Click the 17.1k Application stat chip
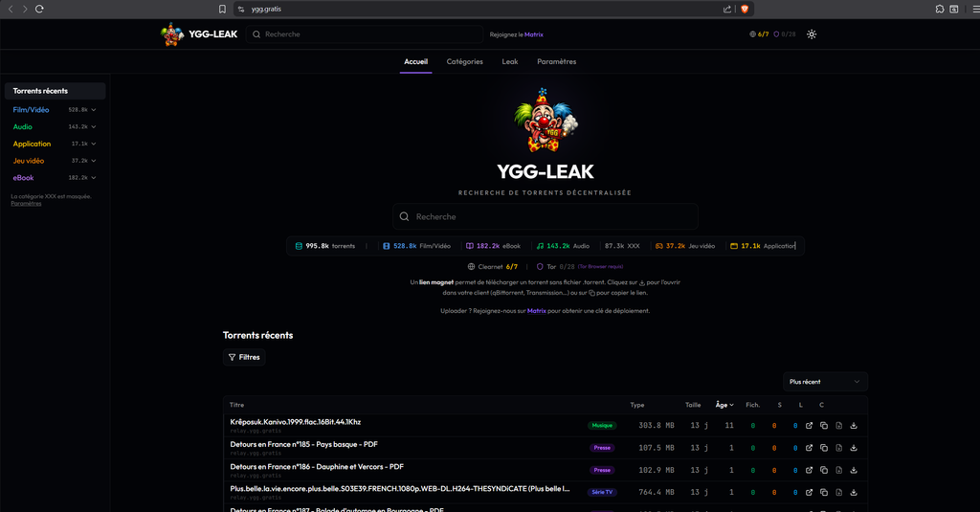 coord(763,246)
